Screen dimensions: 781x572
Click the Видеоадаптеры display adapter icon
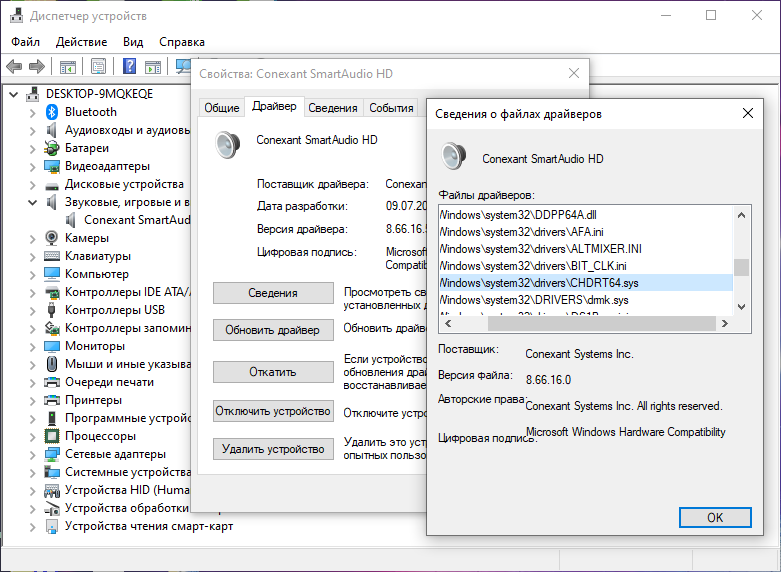[52, 166]
